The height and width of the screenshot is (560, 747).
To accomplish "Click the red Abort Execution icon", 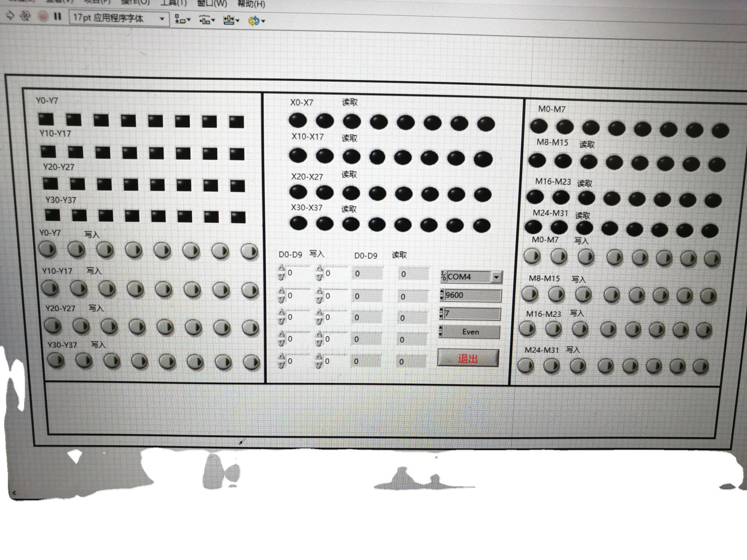I will [43, 17].
